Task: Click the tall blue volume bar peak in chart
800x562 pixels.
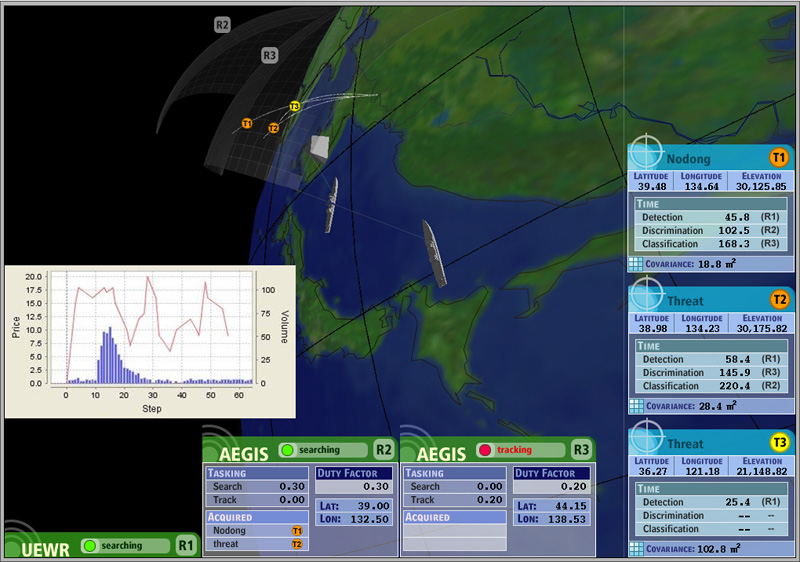Action: [x=110, y=355]
